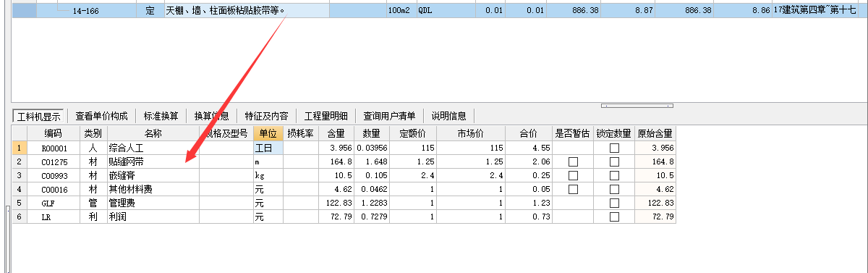Viewport: 868px width, 273px height.
Task: Click code cell C00016
Action: point(54,189)
